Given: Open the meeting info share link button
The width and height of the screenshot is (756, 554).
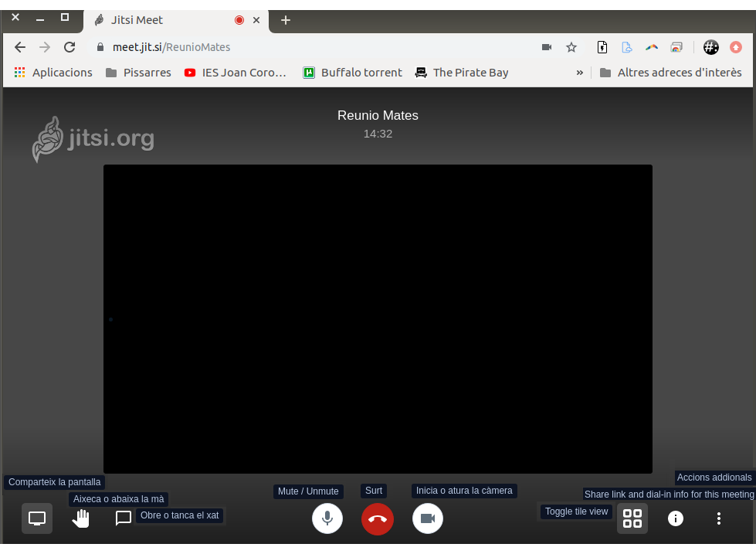Looking at the screenshot, I should click(x=676, y=518).
